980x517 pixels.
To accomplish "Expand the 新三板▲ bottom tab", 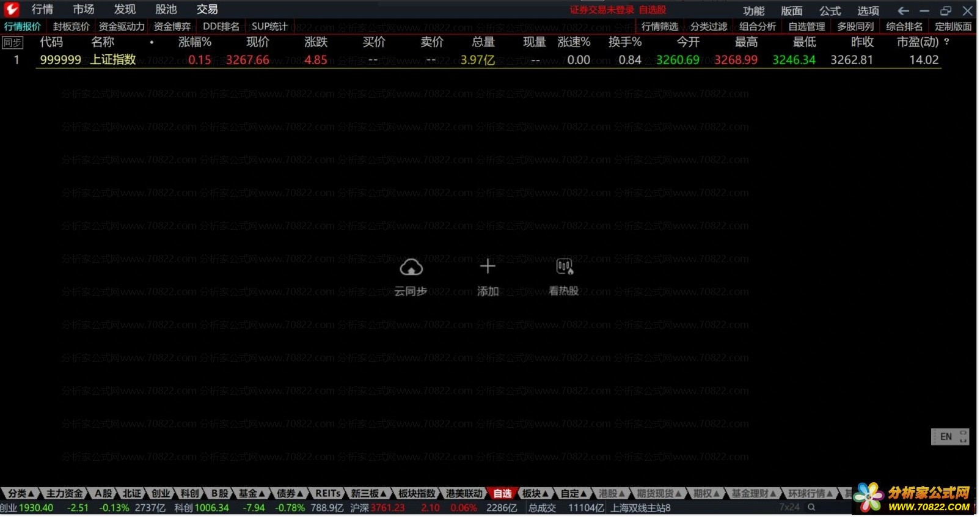I will point(368,493).
